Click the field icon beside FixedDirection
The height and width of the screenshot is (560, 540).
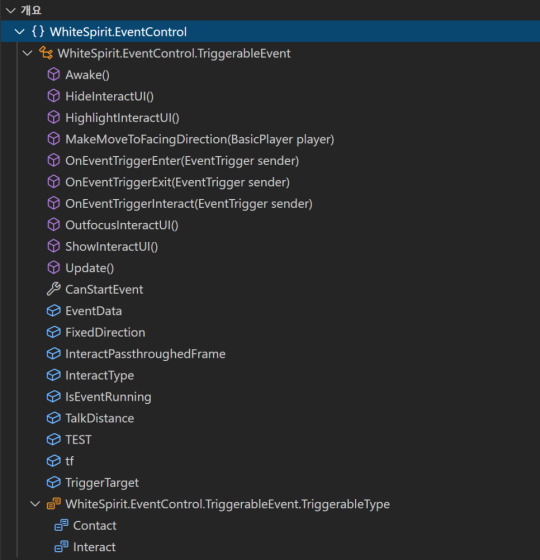click(54, 332)
